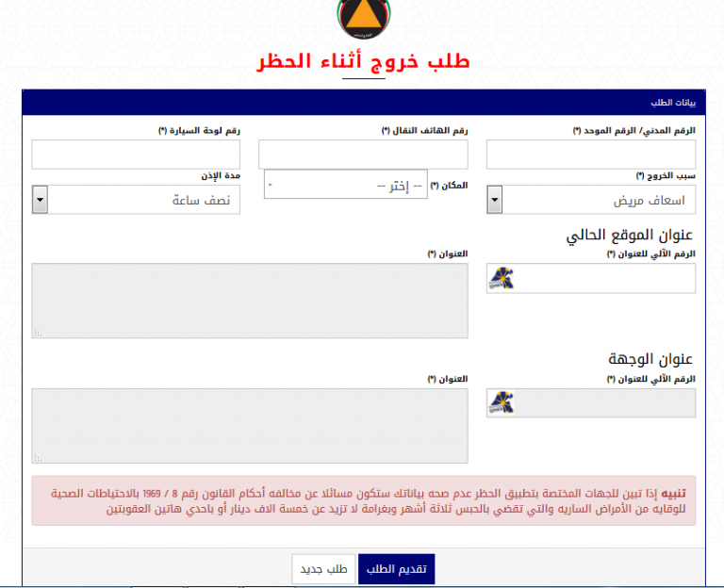
Task: Click the بيانات الطلب panel header
Action: [x=364, y=103]
